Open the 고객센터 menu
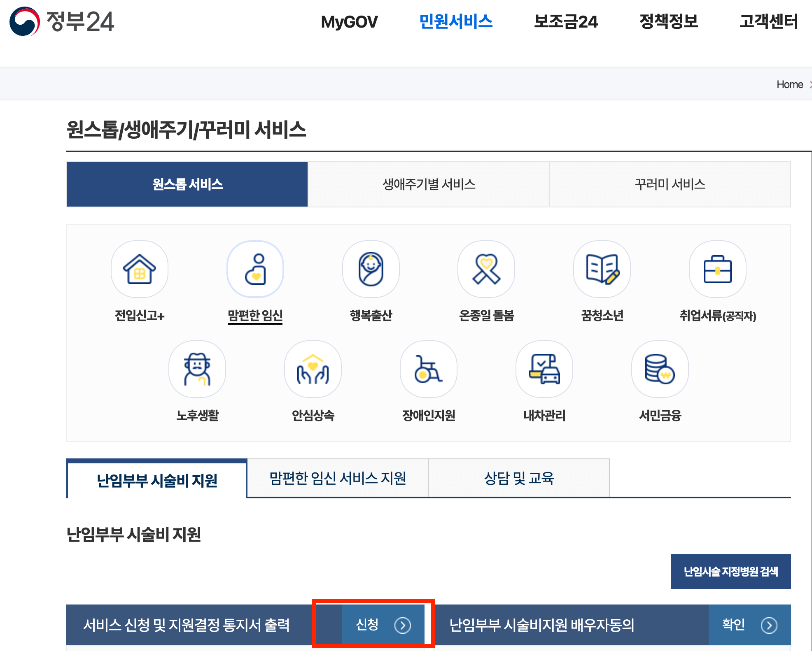Image resolution: width=812 pixels, height=651 pixels. click(768, 21)
